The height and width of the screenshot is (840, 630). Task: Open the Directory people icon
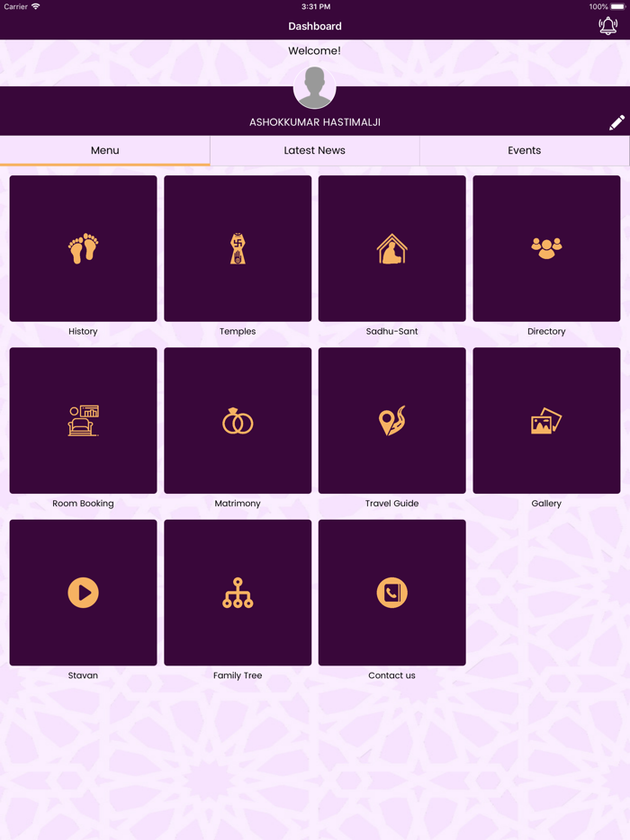tap(546, 248)
